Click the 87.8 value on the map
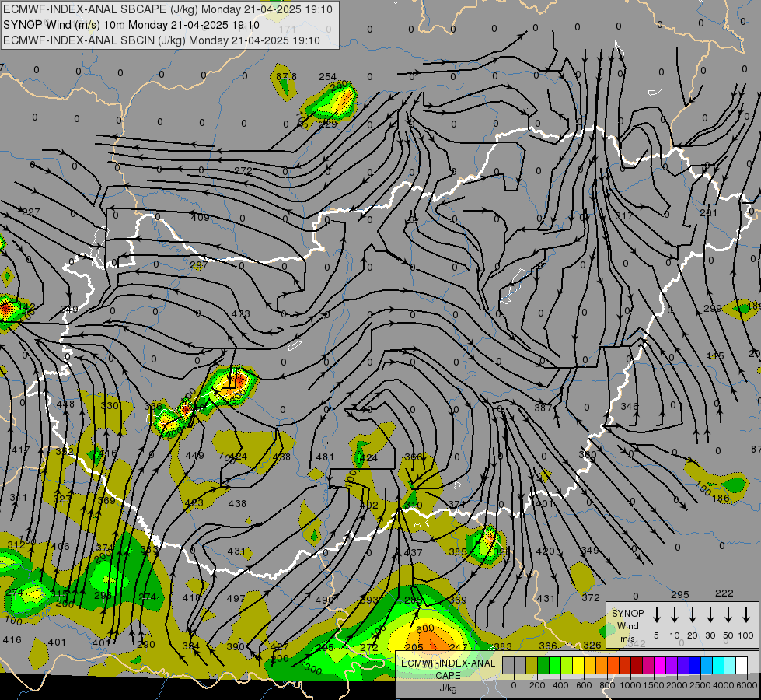Image resolution: width=761 pixels, height=700 pixels. pos(286,77)
